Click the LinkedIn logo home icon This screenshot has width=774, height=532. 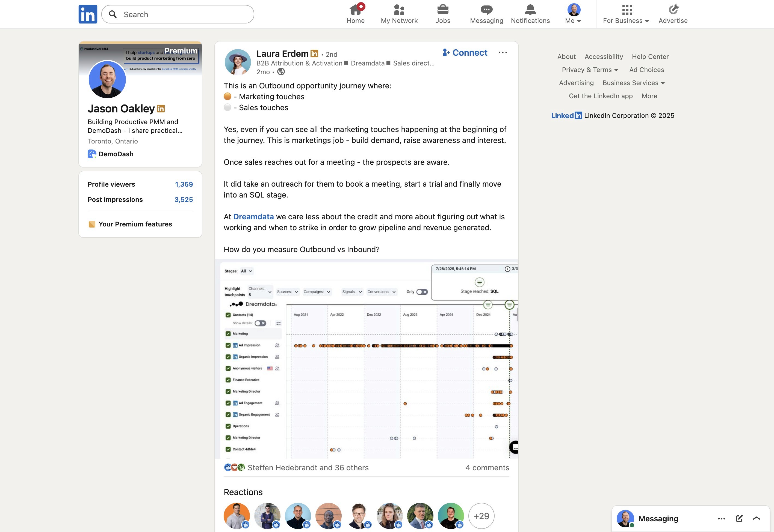[88, 14]
